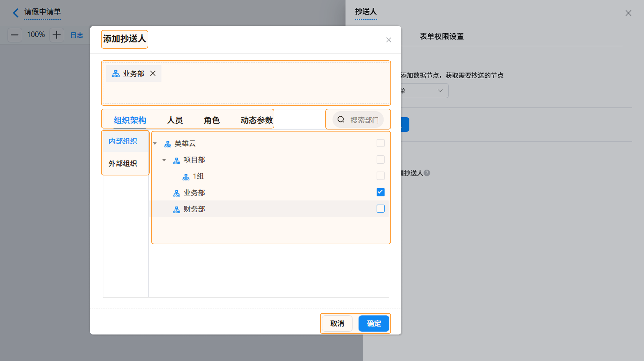644x361 pixels.
Task: Open the 表单权限设置 tab
Action: [442, 37]
